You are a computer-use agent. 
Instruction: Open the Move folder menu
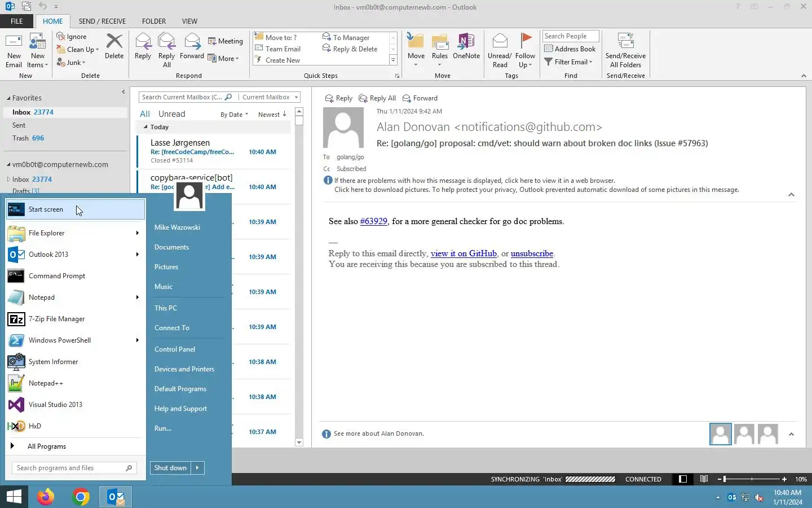point(416,51)
